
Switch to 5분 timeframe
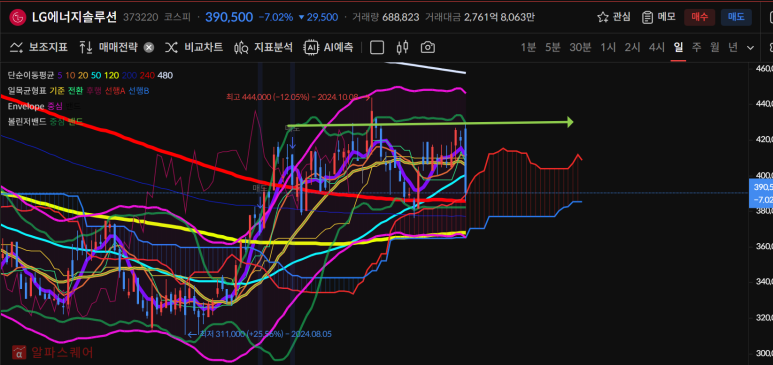[x=553, y=47]
